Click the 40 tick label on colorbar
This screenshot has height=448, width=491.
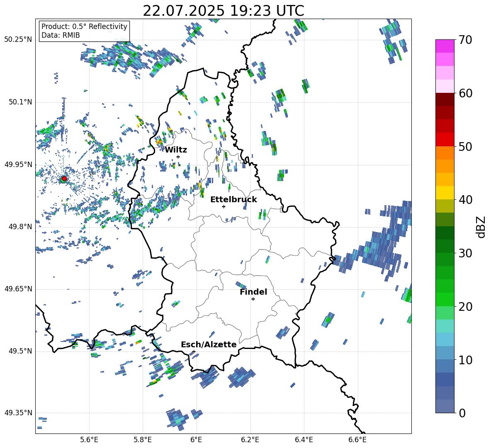tap(465, 200)
